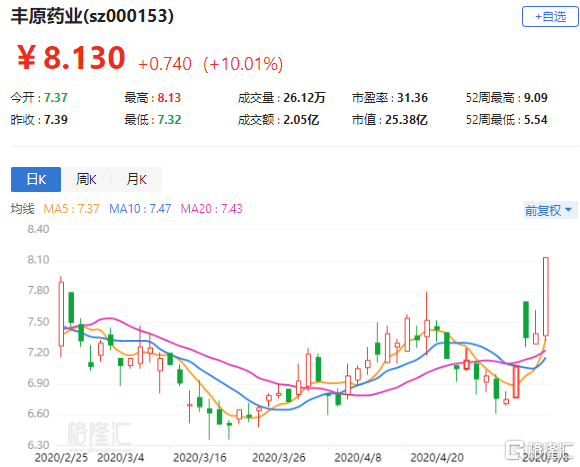Select the 日K daily chart tab
Viewport: 580px width, 467px height.
[x=36, y=179]
